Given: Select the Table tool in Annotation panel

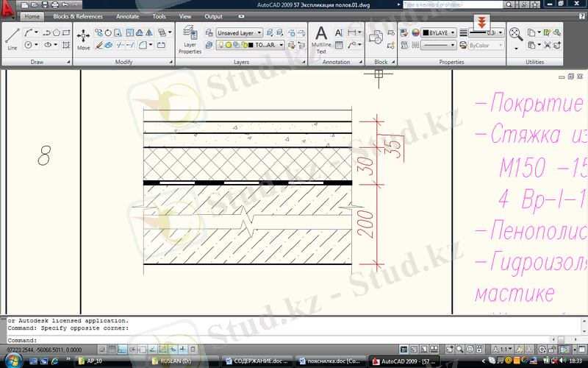Looking at the screenshot, I should tap(339, 45).
